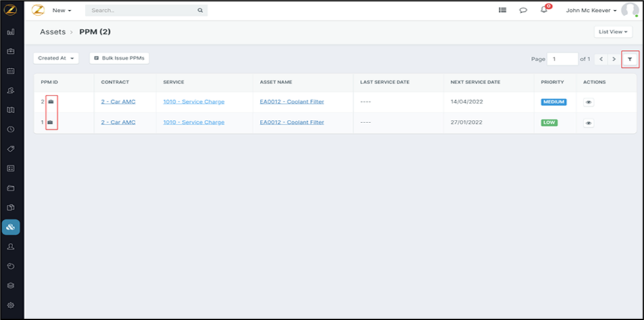Open the dashboard chart icon in sidebar
Viewport: 644px width, 320px height.
(11, 32)
